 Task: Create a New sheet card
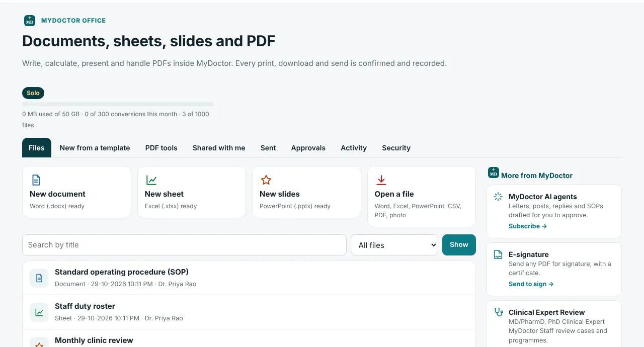pos(192,192)
